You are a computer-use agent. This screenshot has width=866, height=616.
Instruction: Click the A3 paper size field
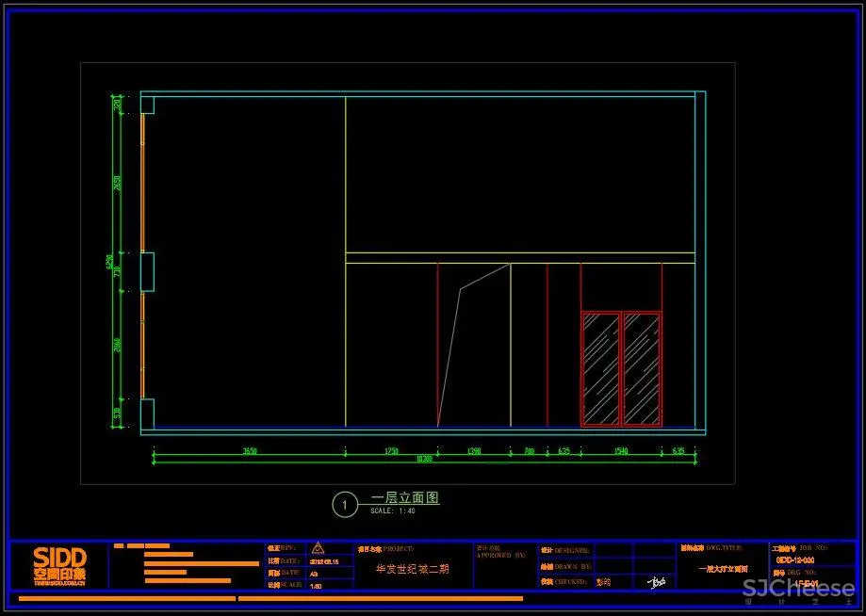tap(315, 573)
